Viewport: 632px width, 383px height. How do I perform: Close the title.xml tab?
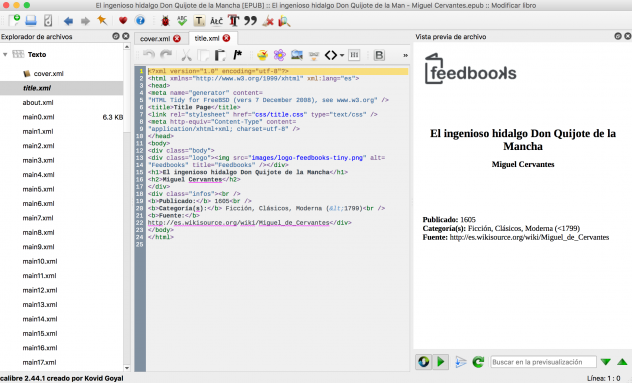coord(227,38)
